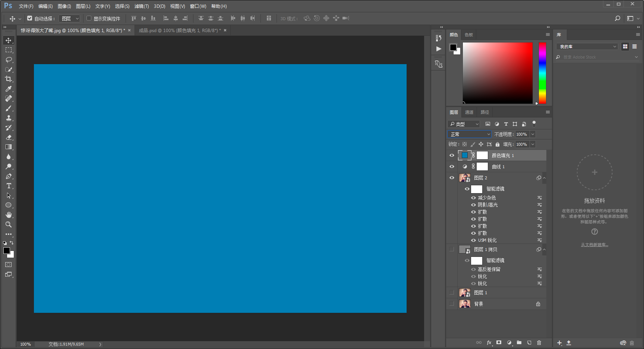Click the delete layer trash icon
The image size is (644, 349).
(x=539, y=343)
